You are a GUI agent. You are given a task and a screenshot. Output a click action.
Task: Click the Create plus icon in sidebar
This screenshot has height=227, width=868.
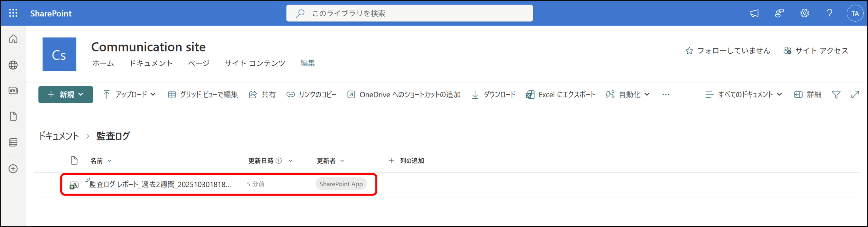(x=13, y=169)
